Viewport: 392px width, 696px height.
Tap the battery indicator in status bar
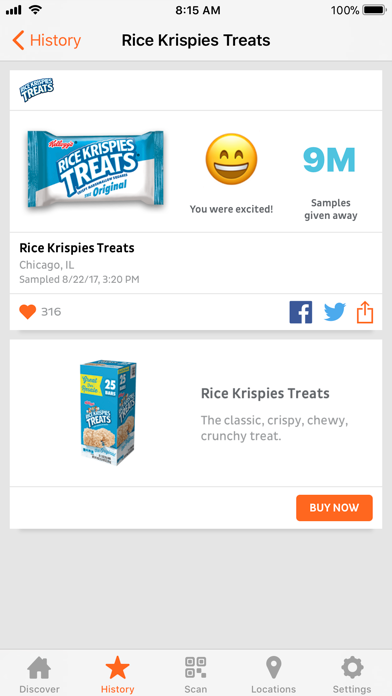[374, 10]
